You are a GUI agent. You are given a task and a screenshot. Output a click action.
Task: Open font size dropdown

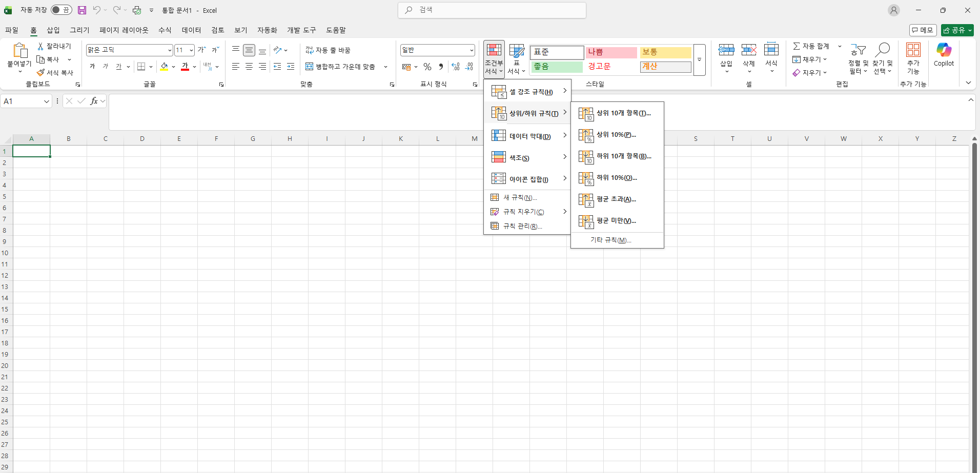191,50
